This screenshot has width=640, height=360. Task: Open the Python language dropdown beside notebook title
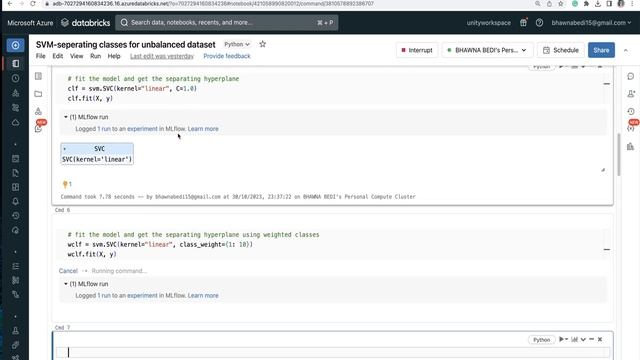tap(237, 44)
